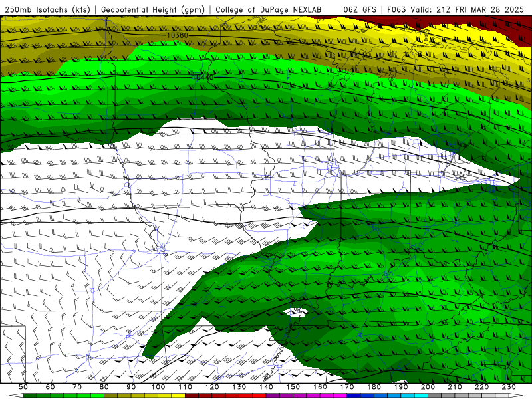Click the 'Geopotential Height (gpm)' header text
The width and height of the screenshot is (532, 399).
(153, 9)
